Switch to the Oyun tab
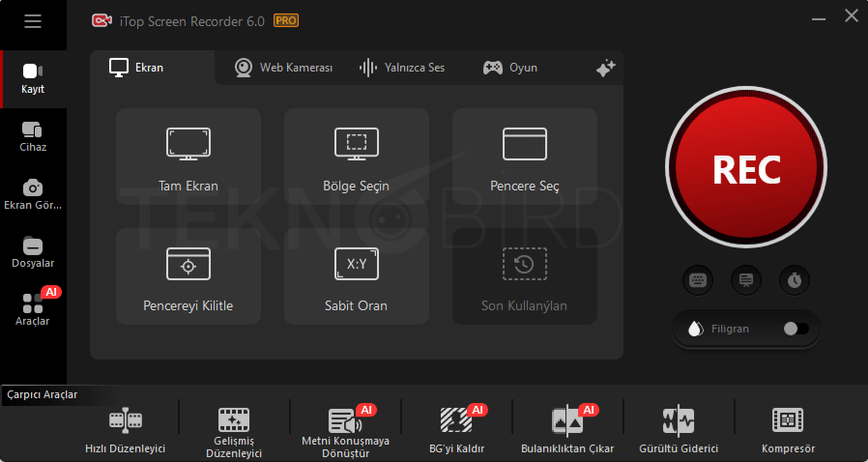Viewport: 868px width, 462px height. (x=509, y=68)
